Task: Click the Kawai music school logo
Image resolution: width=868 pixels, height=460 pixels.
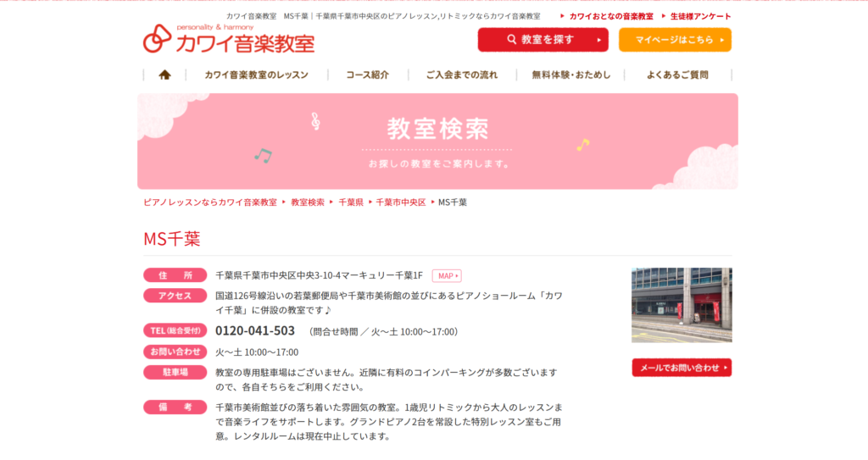Action: coord(229,39)
